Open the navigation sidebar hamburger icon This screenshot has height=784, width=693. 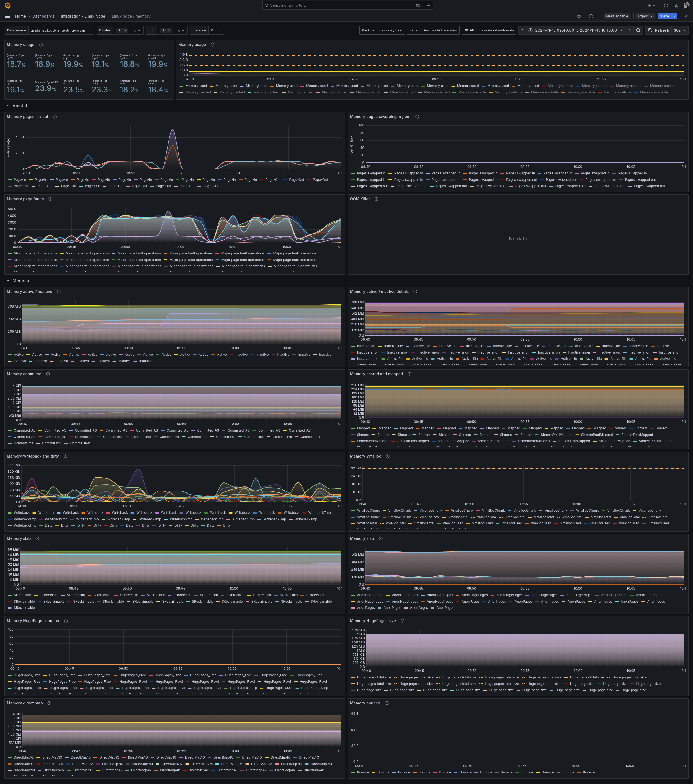7,16
